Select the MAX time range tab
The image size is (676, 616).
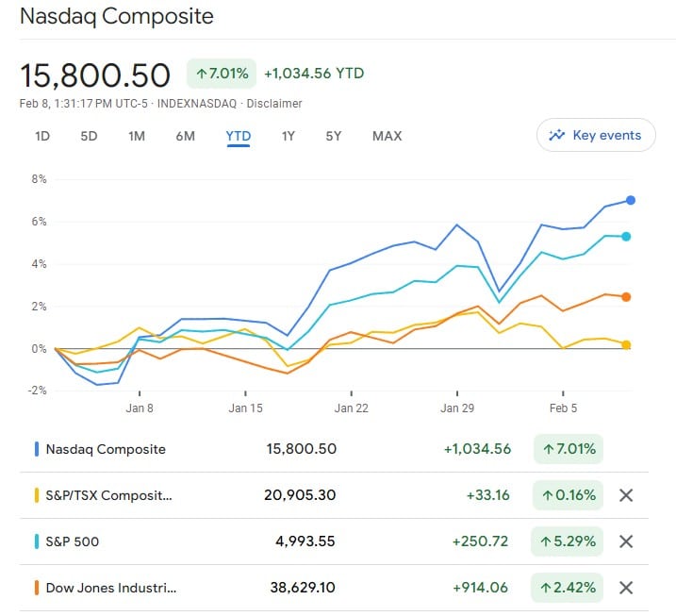coord(387,137)
